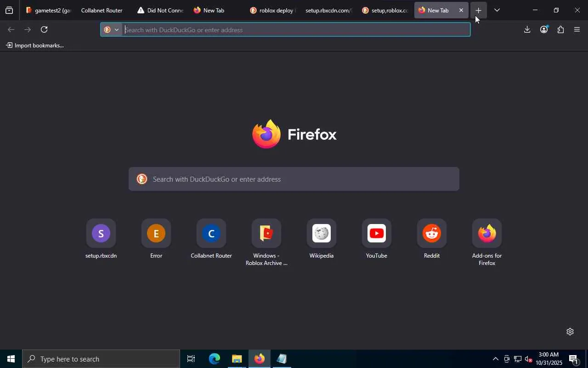Go back to previous page
Image resolution: width=588 pixels, height=368 pixels.
(11, 29)
